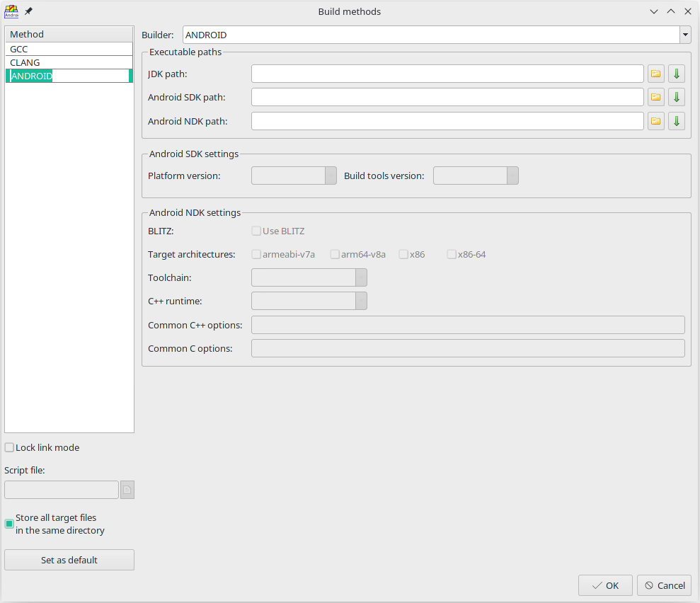Click the Android SDK path download arrow
Screen dimensions: 700x603
[677, 98]
